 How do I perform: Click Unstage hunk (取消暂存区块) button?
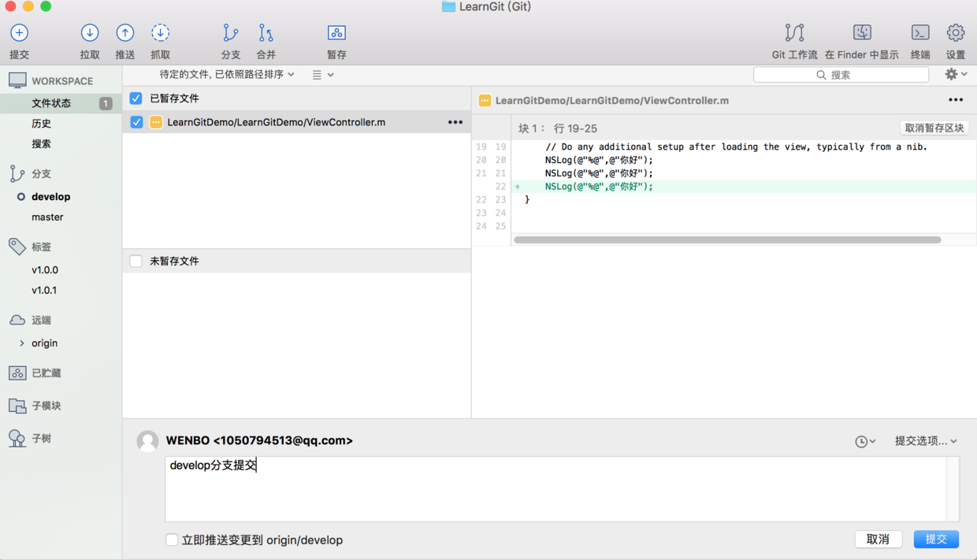[934, 128]
